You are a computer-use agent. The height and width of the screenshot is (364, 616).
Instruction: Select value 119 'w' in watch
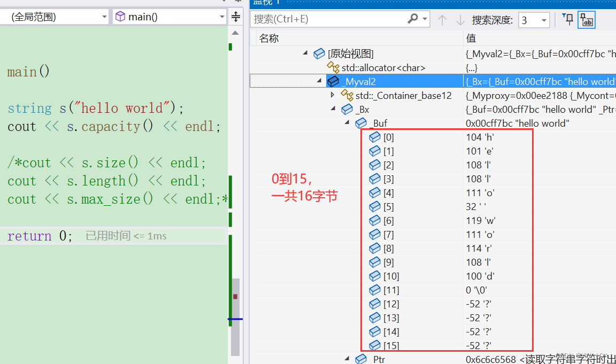[x=481, y=221]
